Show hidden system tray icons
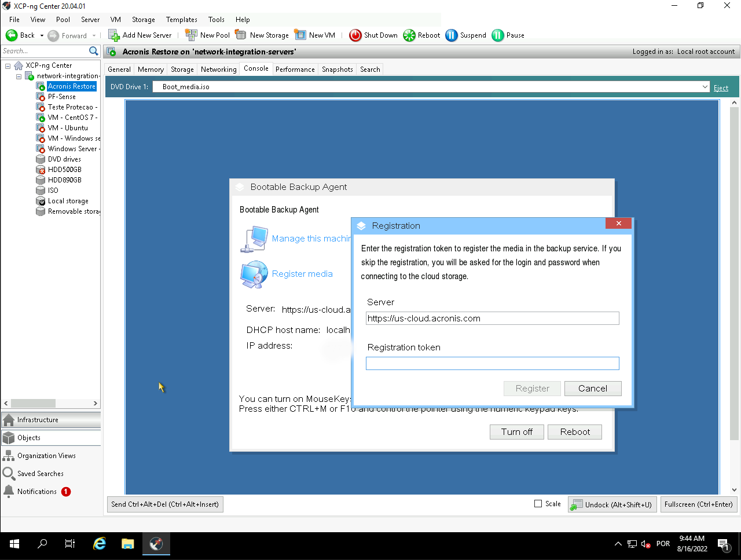Image resolution: width=741 pixels, height=560 pixels. coord(618,544)
